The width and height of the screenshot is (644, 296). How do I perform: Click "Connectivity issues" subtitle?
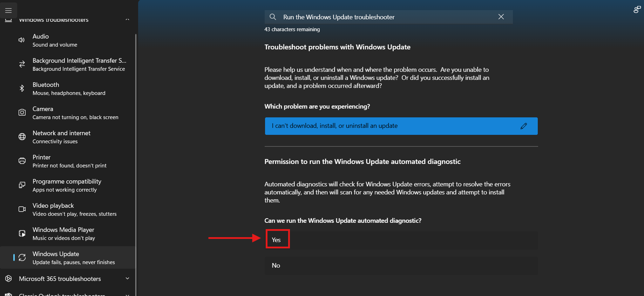coord(55,142)
